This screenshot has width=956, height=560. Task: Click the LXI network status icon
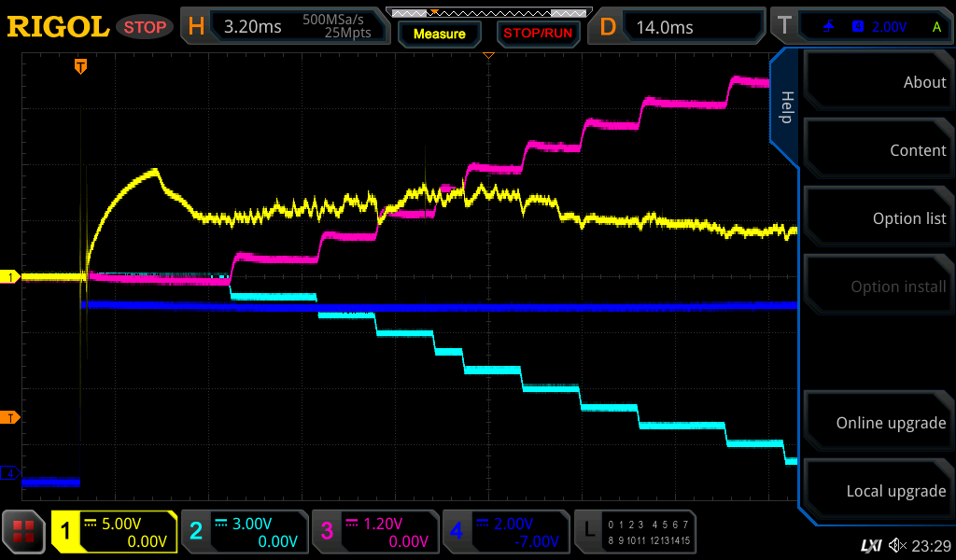click(870, 544)
